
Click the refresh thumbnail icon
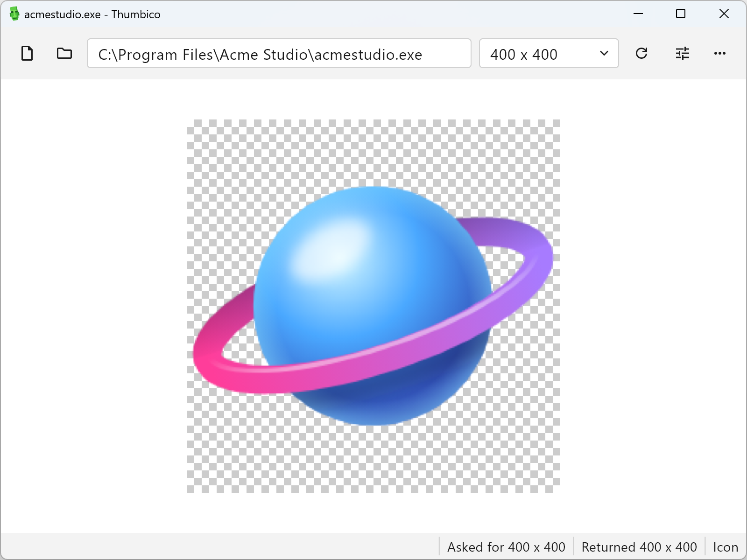[x=641, y=54]
